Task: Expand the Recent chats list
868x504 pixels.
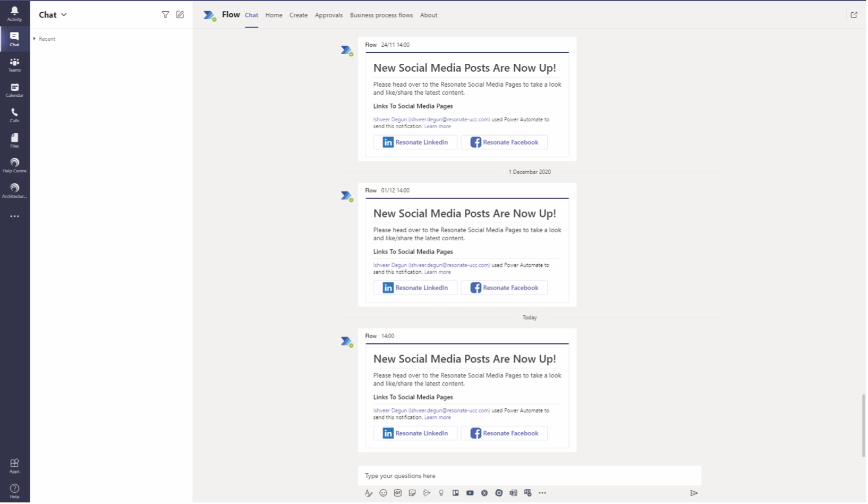Action: (35, 39)
